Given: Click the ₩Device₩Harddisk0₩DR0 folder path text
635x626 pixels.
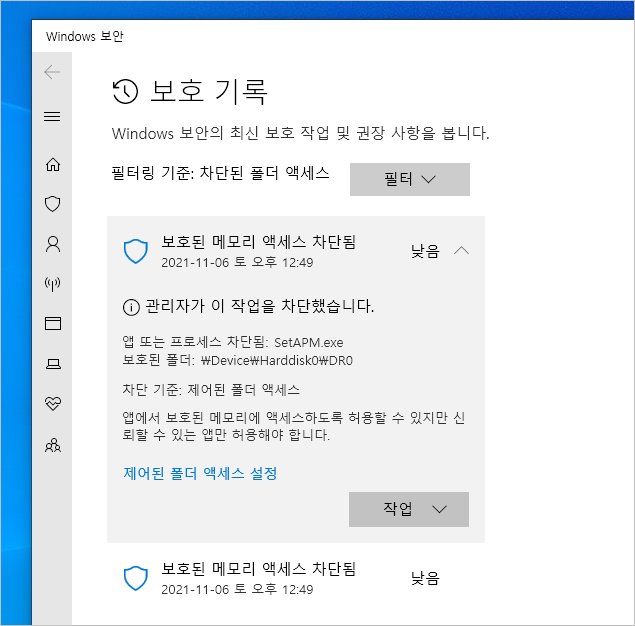Looking at the screenshot, I should [x=277, y=360].
